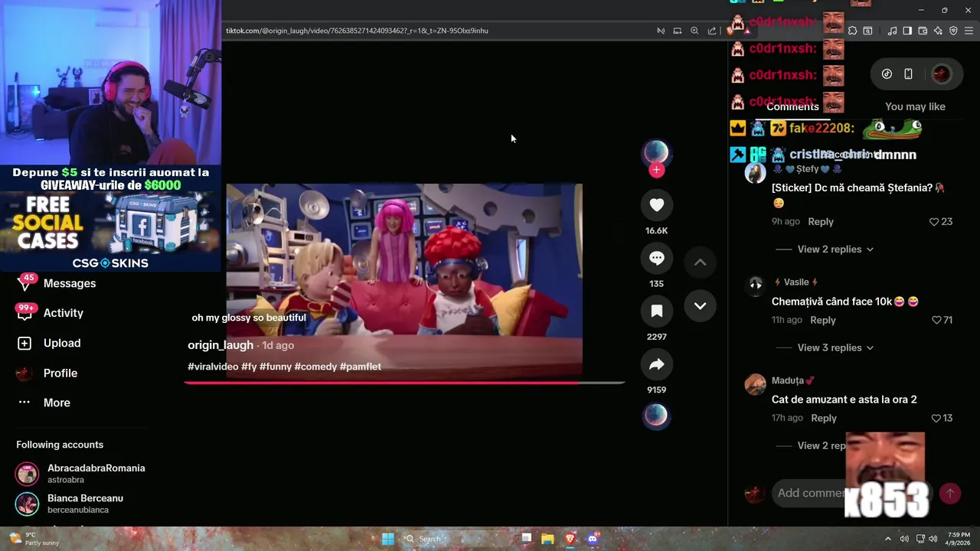Expand View 2 replies under Ștefy's comment
Image resolution: width=980 pixels, height=551 pixels.
click(835, 249)
